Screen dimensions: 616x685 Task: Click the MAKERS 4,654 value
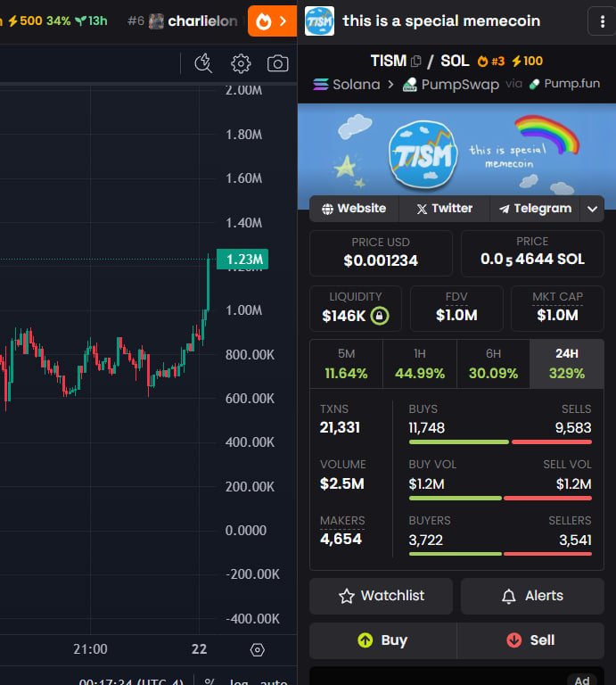pyautogui.click(x=341, y=539)
